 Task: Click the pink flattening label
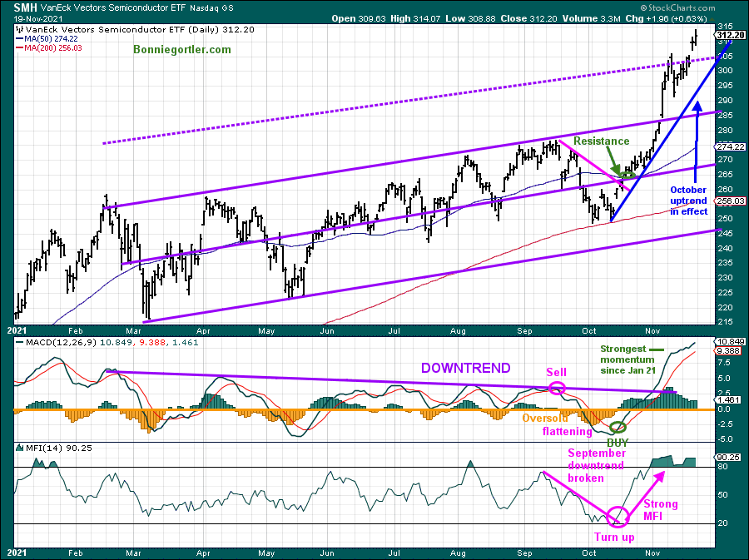point(568,432)
